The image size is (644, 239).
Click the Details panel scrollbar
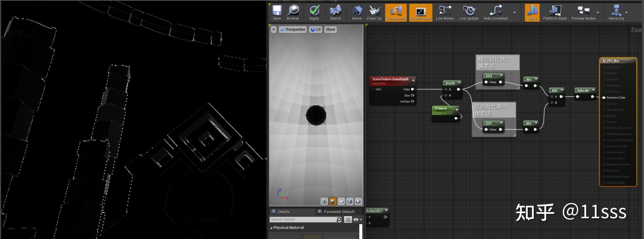(361, 232)
